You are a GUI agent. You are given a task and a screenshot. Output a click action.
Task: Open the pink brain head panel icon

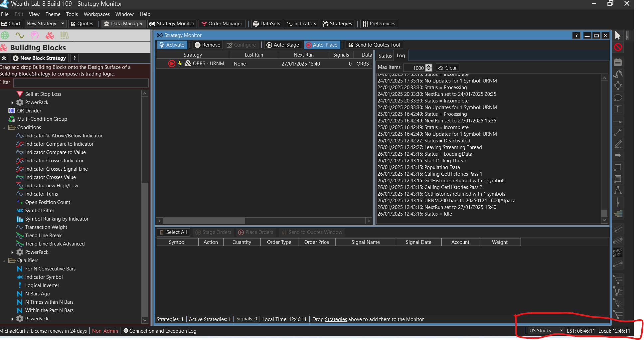[35, 35]
